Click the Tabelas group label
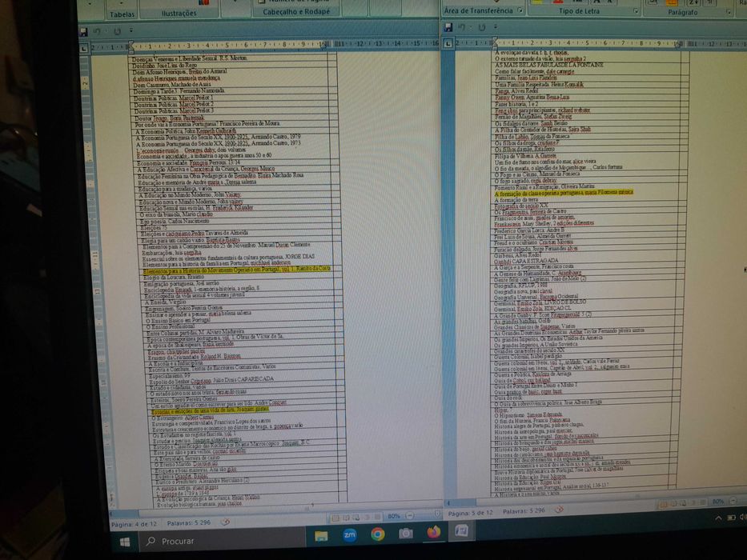This screenshot has height=560, width=747. 122,14
